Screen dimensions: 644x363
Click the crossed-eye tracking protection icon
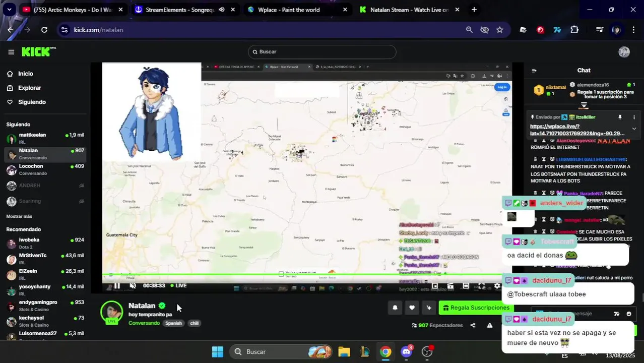point(484,30)
